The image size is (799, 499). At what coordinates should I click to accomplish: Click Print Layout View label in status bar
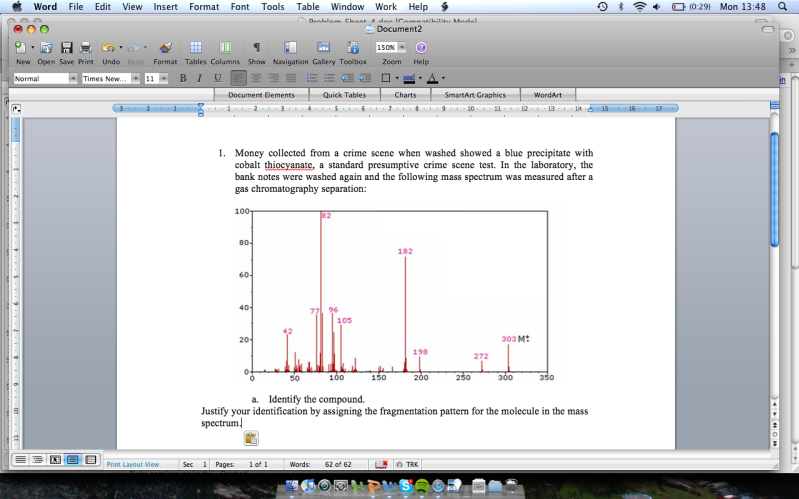(x=133, y=464)
